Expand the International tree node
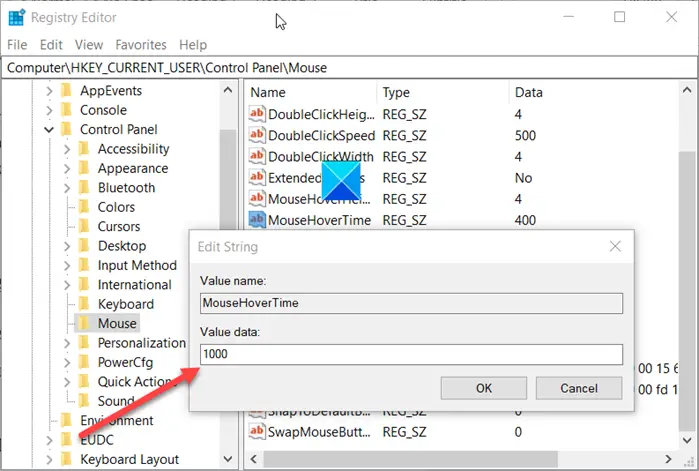Viewport: 699px width, 471px height. point(67,285)
